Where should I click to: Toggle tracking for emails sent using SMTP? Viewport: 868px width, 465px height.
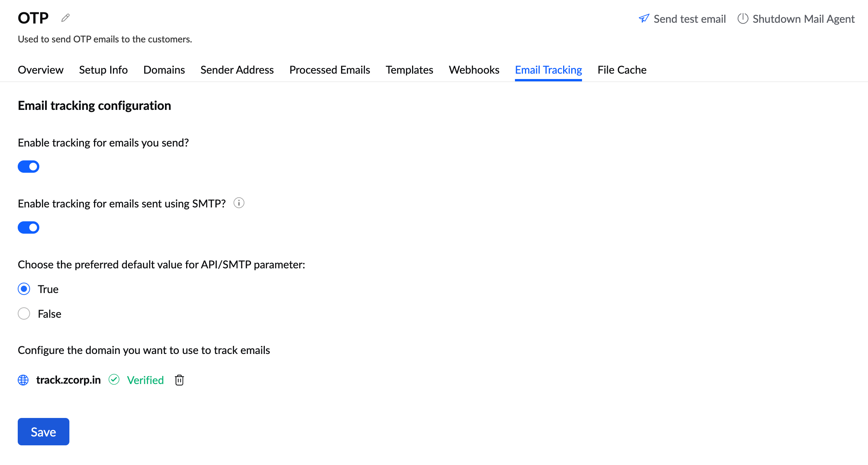(28, 227)
